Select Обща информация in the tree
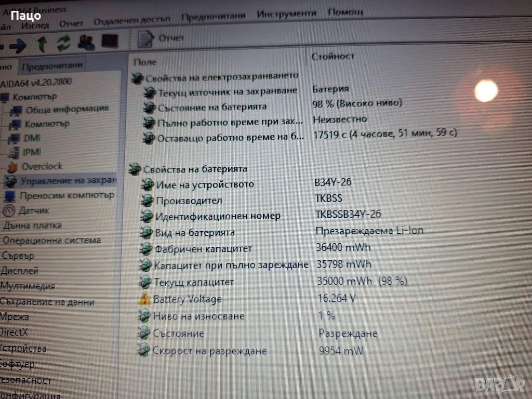Viewport: 532px width, 399px height. click(67, 109)
